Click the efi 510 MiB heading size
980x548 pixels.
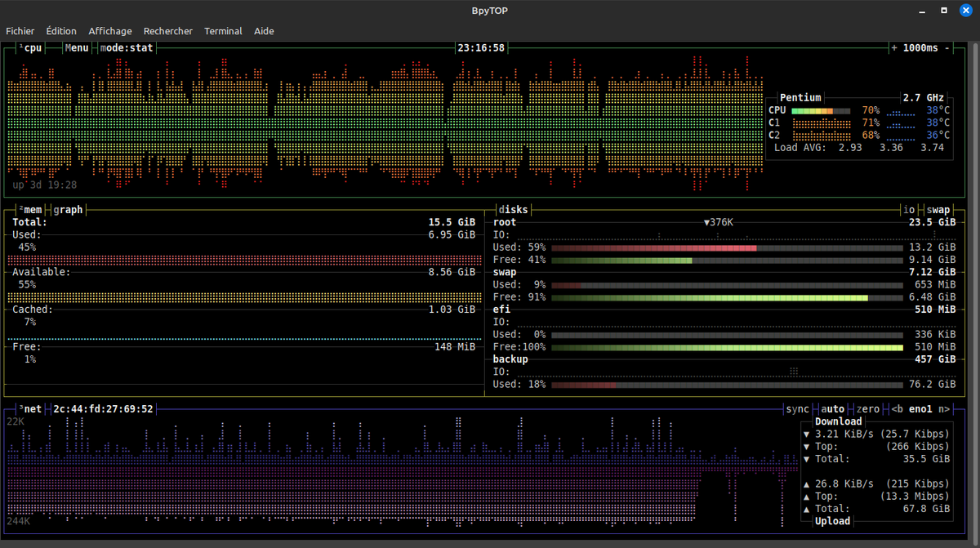point(935,310)
